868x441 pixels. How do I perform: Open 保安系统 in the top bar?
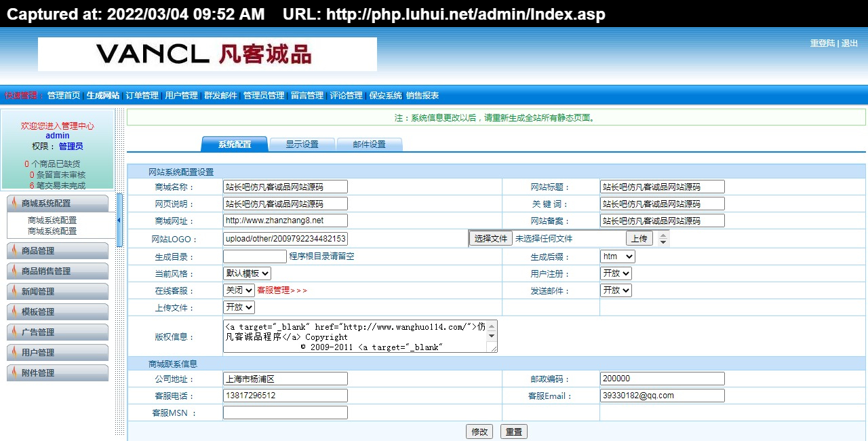386,96
